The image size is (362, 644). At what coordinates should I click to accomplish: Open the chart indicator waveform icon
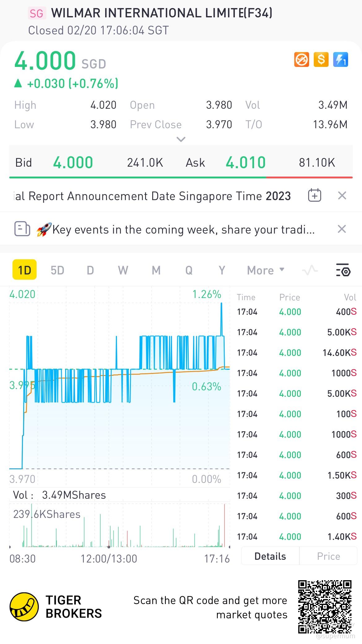[x=310, y=270]
